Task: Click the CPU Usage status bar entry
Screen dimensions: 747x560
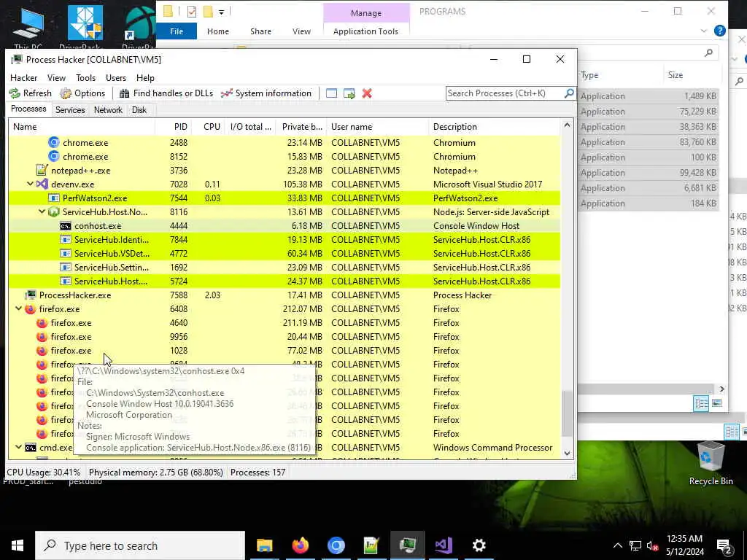Action: [x=43, y=472]
